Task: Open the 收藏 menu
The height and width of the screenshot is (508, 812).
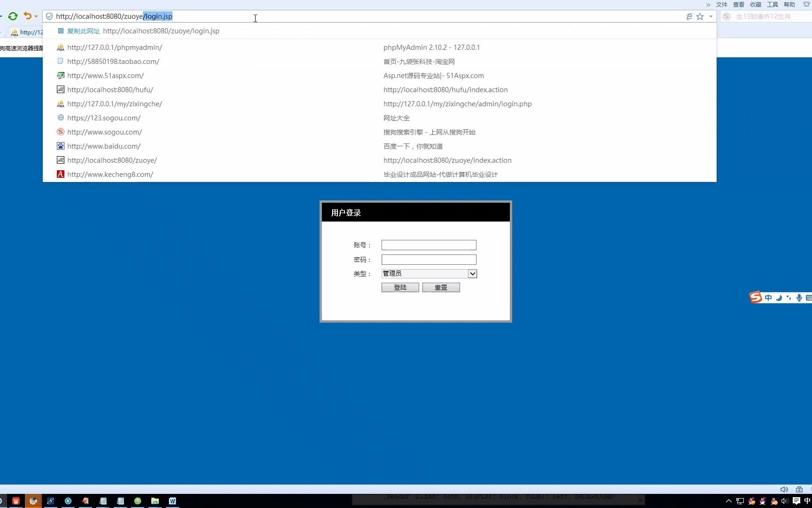Action: 756,5
